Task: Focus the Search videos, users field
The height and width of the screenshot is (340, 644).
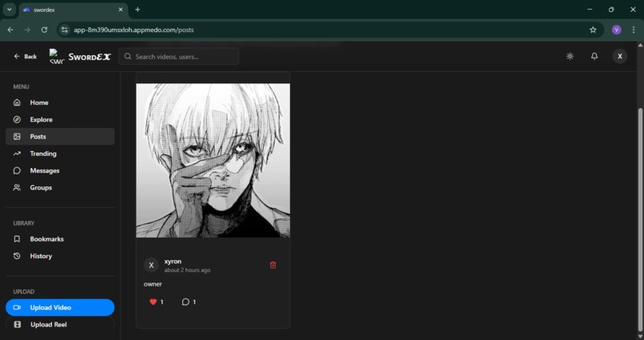Action: point(179,56)
